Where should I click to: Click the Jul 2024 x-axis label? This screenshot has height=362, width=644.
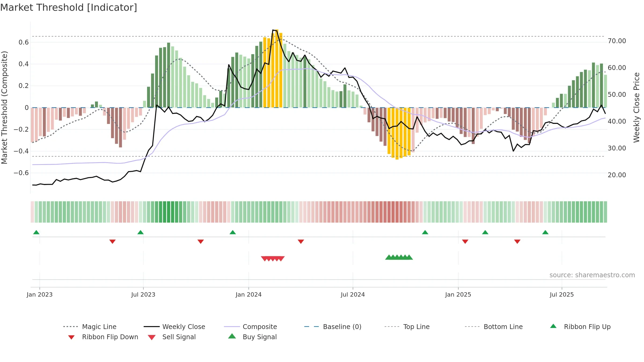click(x=353, y=294)
